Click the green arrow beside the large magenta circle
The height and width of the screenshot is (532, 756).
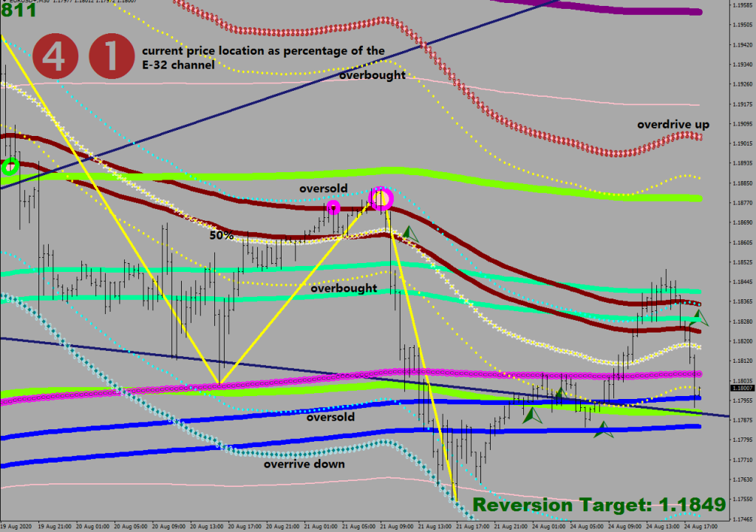[409, 235]
